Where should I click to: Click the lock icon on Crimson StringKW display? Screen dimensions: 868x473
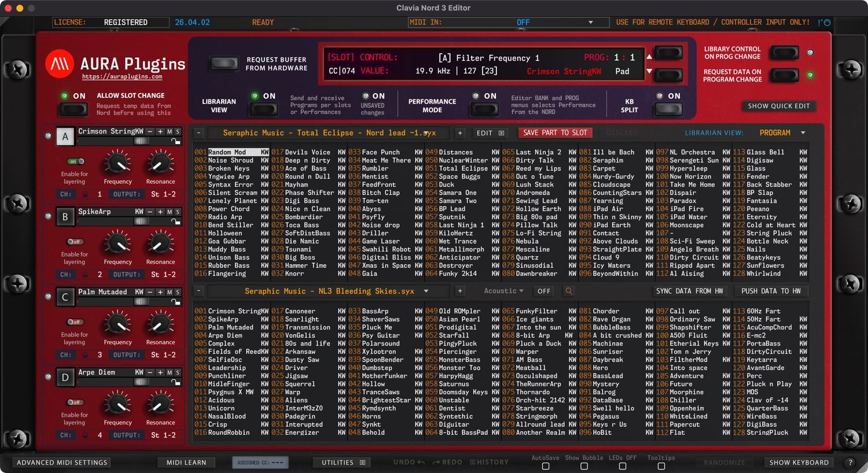[x=176, y=142]
